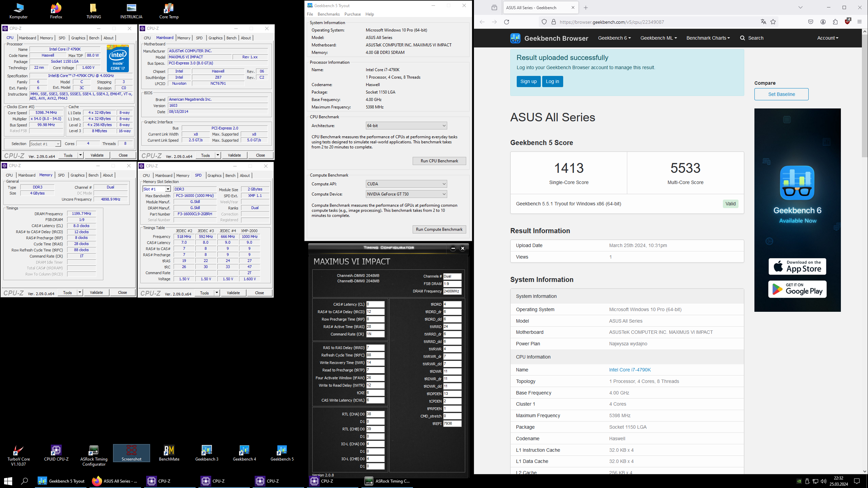
Task: Open the Firefox extensions puzzle icon
Action: (x=835, y=22)
